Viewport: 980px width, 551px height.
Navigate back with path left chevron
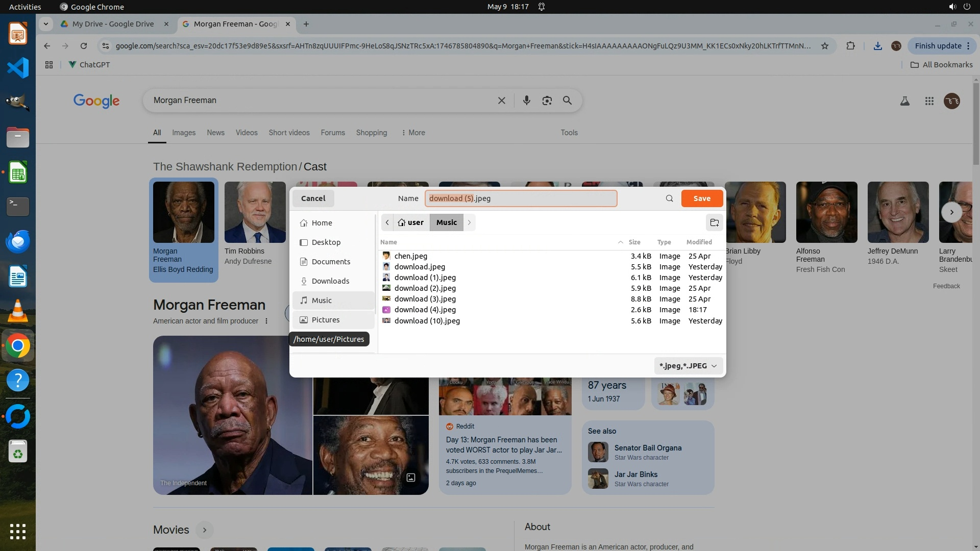(x=387, y=222)
